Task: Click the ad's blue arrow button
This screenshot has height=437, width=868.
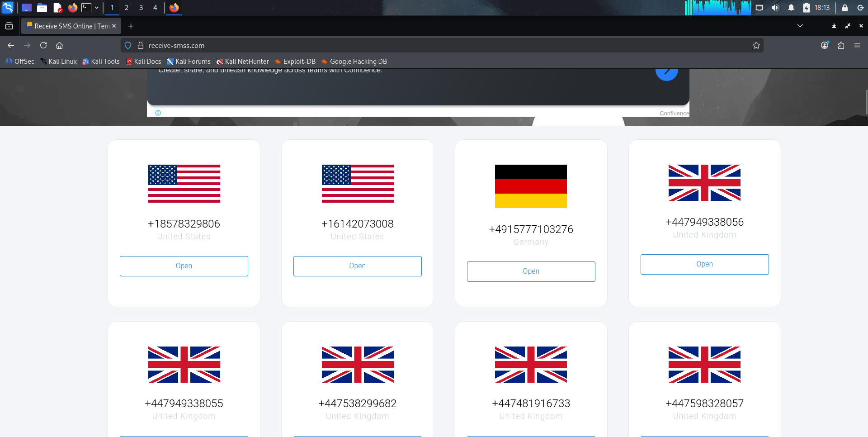Action: coord(667,72)
